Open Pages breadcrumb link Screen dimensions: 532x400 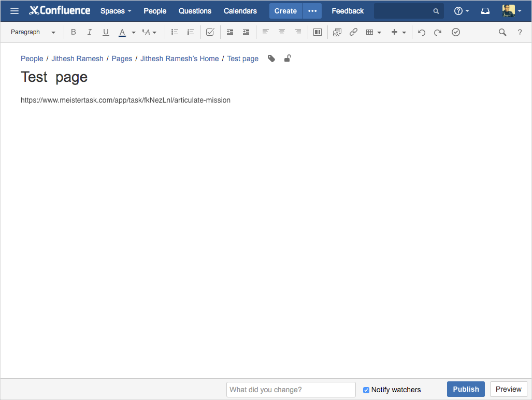point(122,59)
